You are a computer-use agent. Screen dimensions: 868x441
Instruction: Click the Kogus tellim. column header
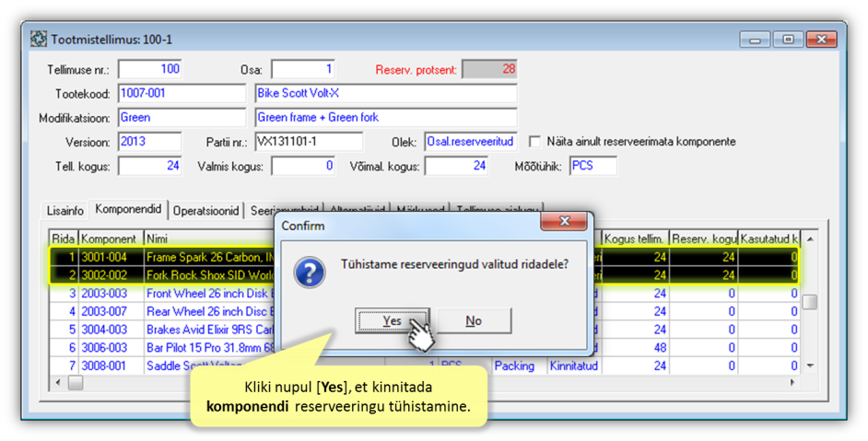coord(635,239)
